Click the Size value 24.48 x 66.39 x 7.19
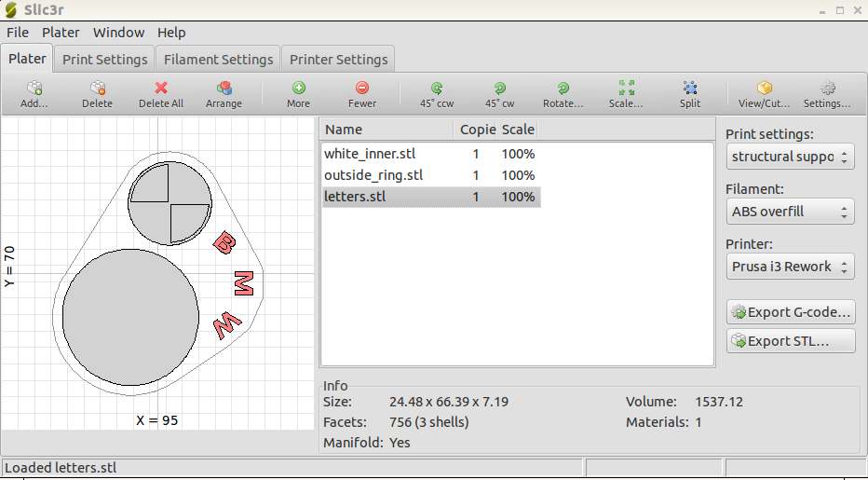868x480 pixels. coord(449,402)
